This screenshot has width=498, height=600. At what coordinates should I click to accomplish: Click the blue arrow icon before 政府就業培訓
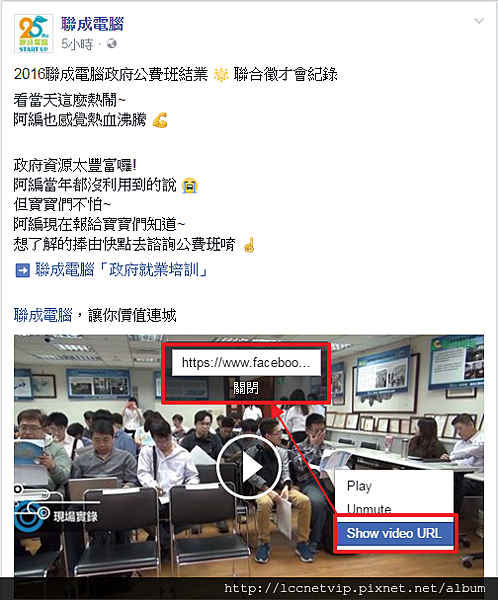(x=22, y=270)
